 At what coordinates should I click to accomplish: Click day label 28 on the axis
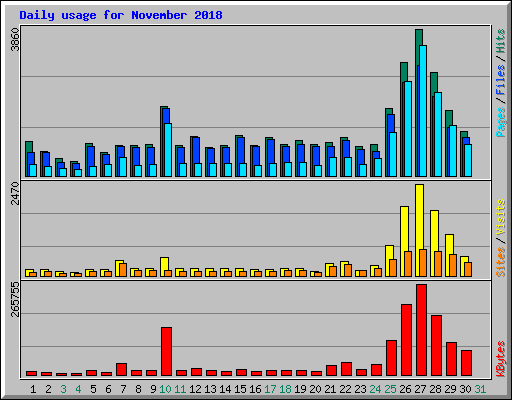coord(435,389)
